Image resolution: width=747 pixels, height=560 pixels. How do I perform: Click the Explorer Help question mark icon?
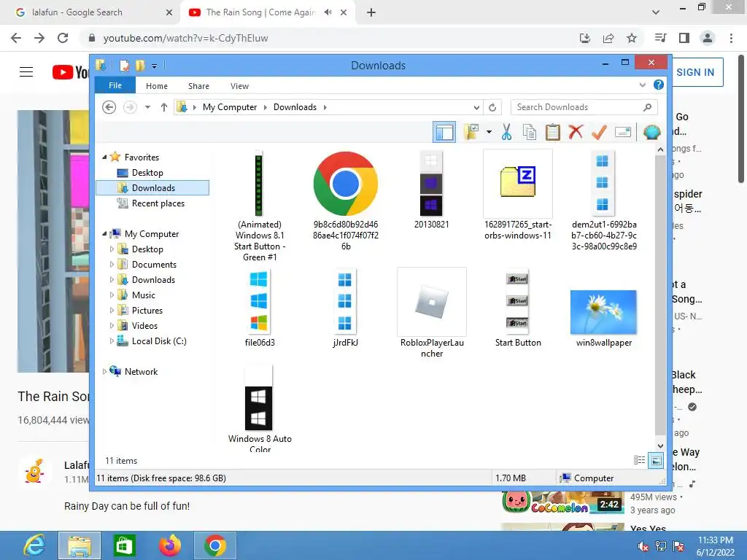click(659, 85)
